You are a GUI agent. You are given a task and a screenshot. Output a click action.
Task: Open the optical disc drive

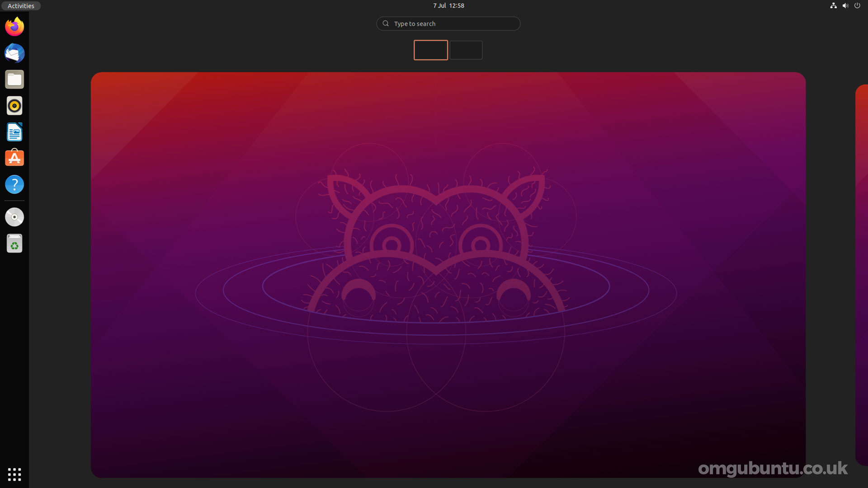[x=14, y=216]
